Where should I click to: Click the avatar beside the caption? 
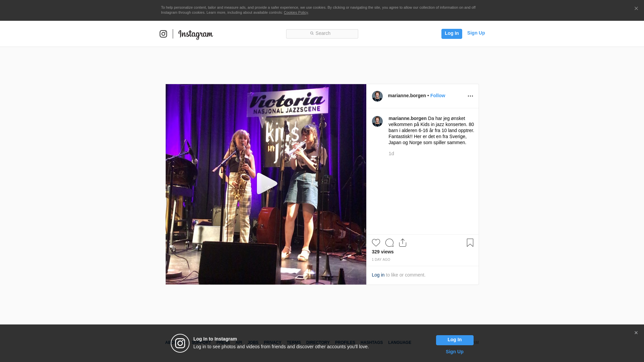click(377, 121)
